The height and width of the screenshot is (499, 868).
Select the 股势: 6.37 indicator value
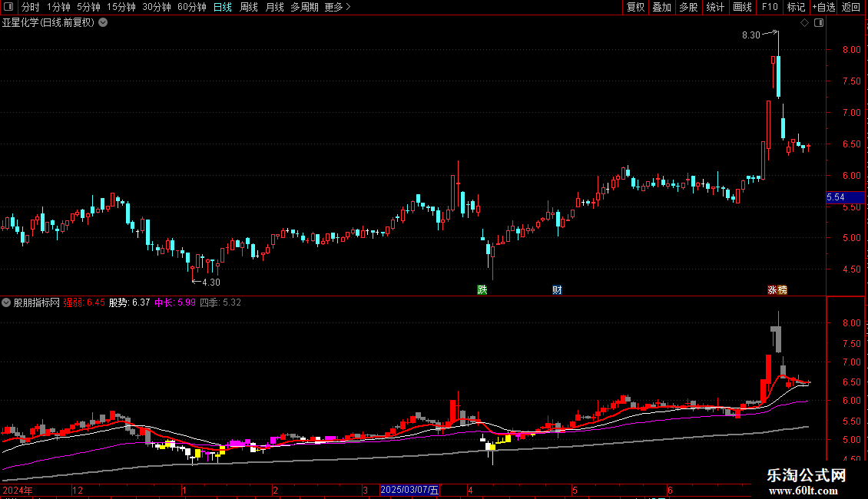click(x=129, y=302)
